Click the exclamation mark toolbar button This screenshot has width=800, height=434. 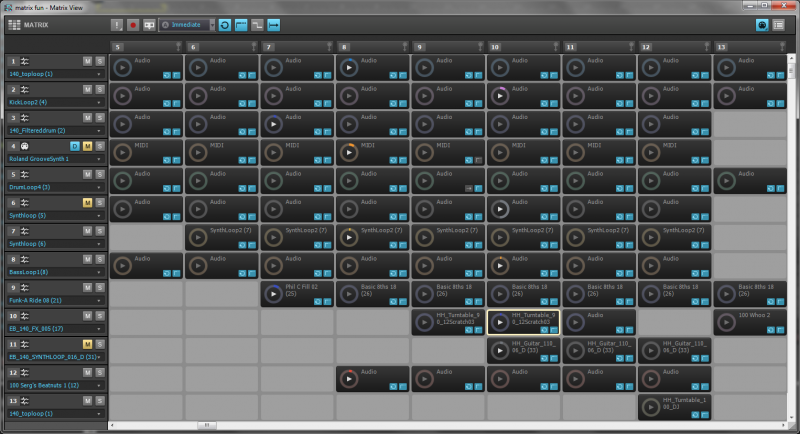117,24
